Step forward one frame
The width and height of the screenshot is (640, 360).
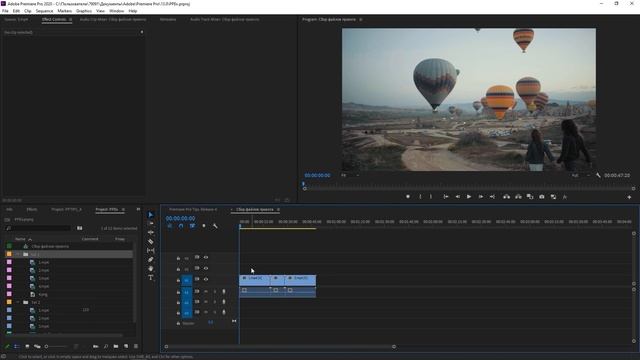[481, 197]
